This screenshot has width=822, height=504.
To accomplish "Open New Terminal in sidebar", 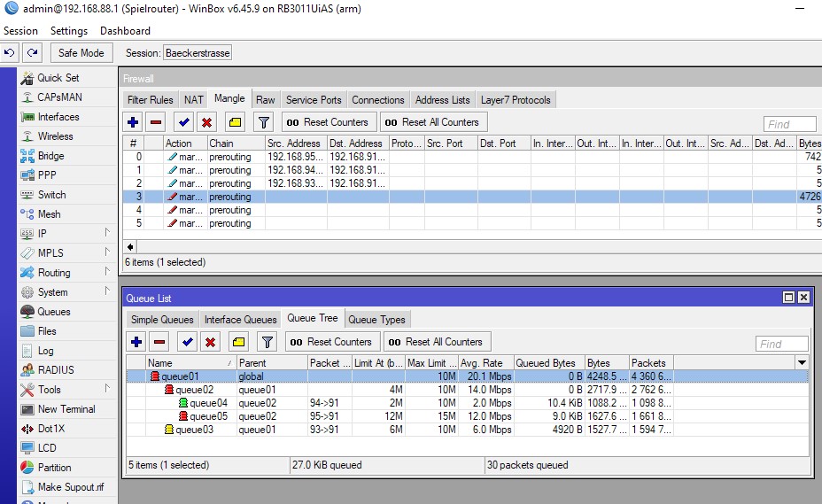I will [66, 408].
